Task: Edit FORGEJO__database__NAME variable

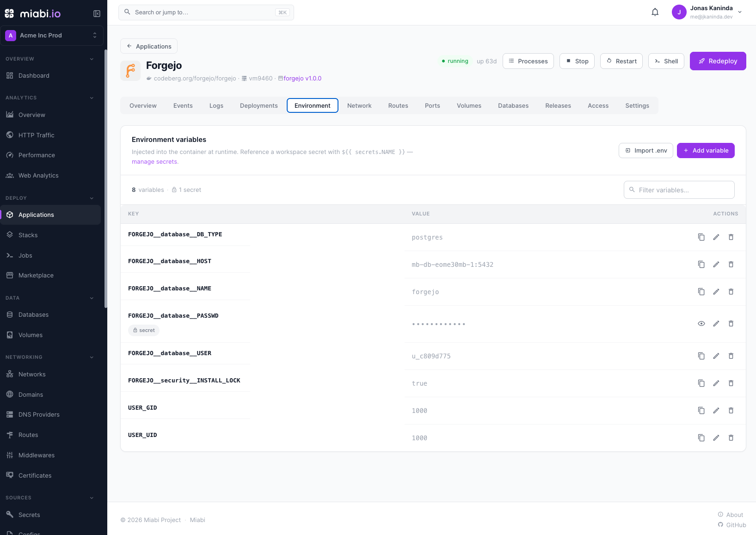Action: click(716, 292)
